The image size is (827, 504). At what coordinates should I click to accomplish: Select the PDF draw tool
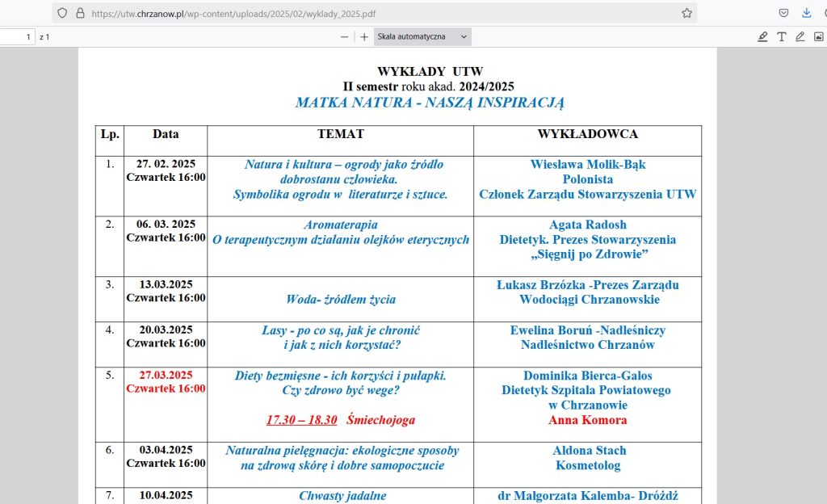tap(800, 36)
